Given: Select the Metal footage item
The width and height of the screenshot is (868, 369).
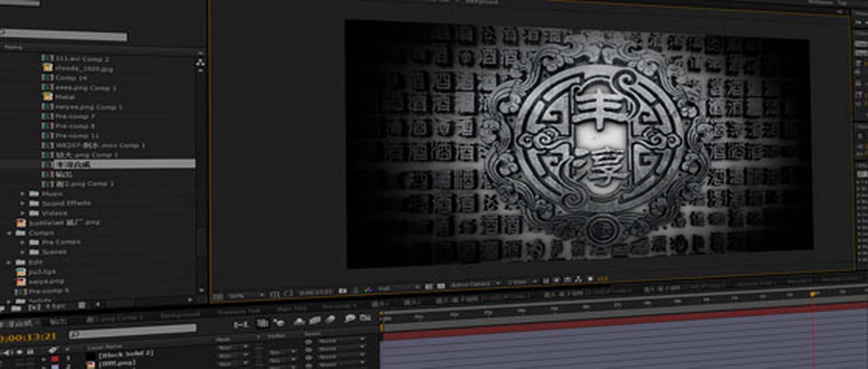Looking at the screenshot, I should (x=65, y=97).
